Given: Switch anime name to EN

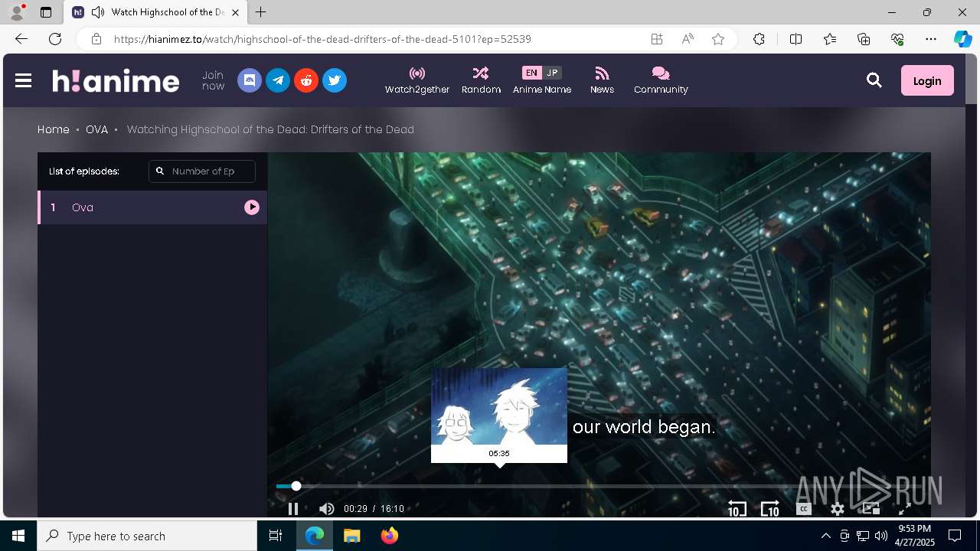Looking at the screenshot, I should (x=531, y=73).
